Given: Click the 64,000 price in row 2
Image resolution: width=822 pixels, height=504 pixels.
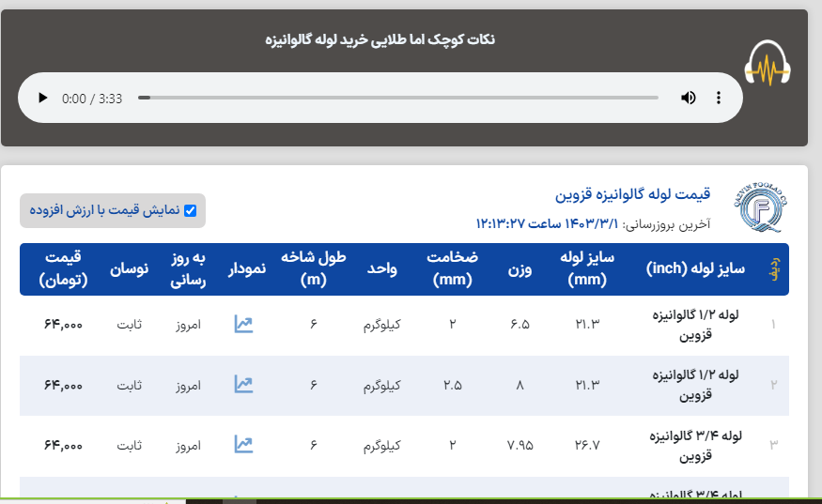Looking at the screenshot, I should (x=63, y=385).
